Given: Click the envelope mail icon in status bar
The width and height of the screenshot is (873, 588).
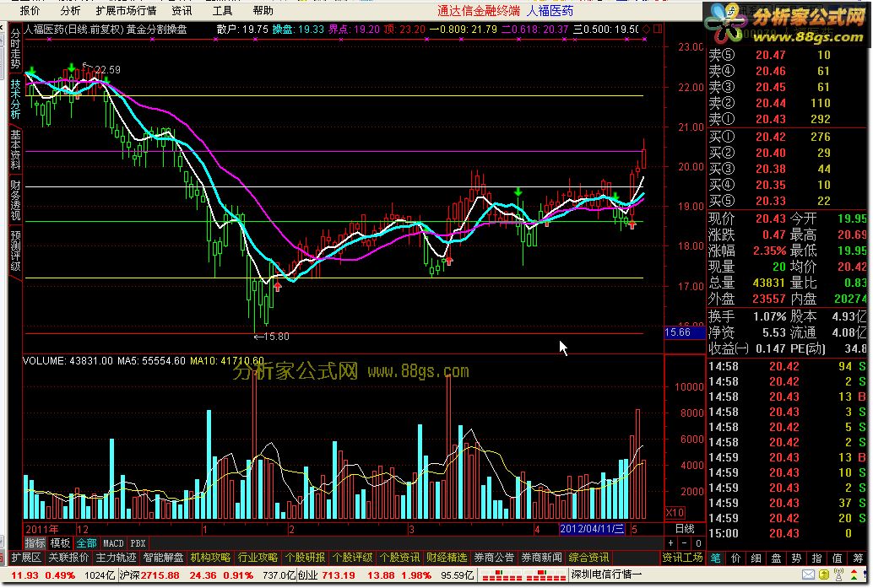Looking at the screenshot, I should tap(808, 575).
